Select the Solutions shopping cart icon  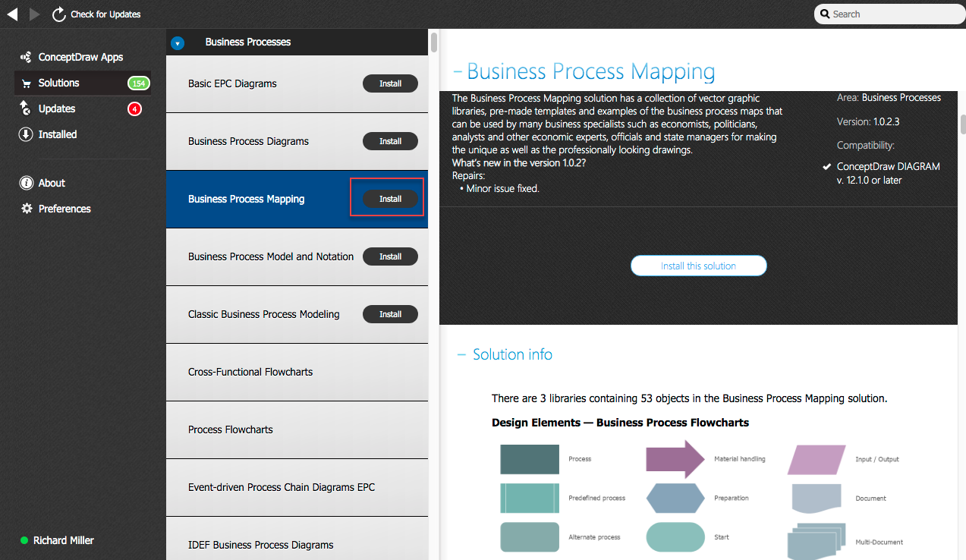click(x=25, y=83)
